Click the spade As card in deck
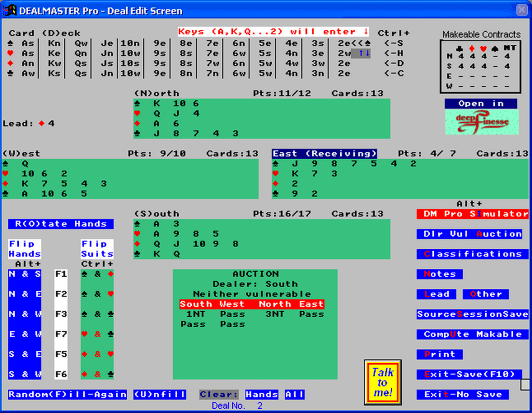 pyautogui.click(x=28, y=44)
